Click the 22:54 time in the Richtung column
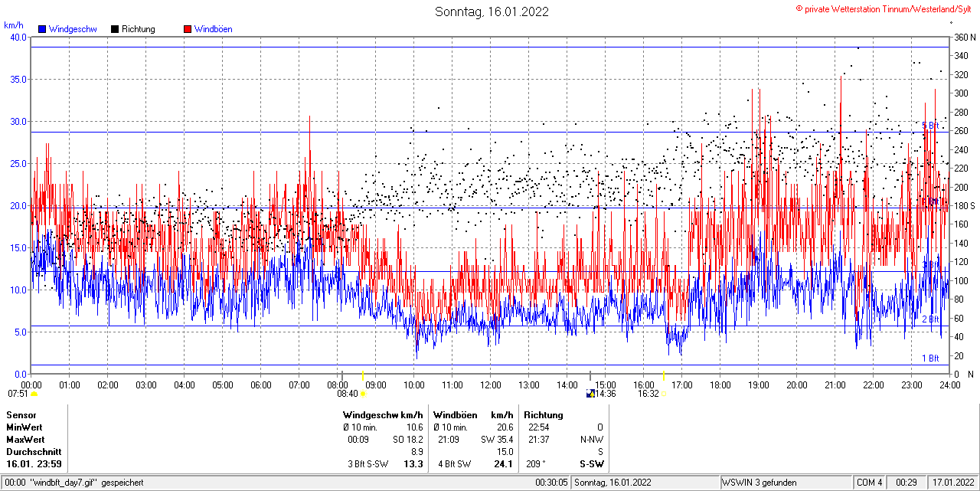Screen dimensions: 980x491 [x=539, y=427]
